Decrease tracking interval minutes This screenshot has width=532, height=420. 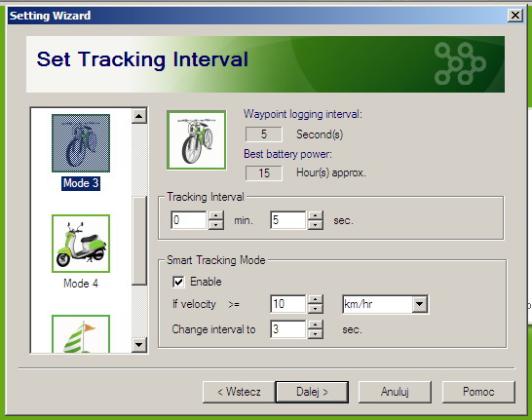[215, 225]
